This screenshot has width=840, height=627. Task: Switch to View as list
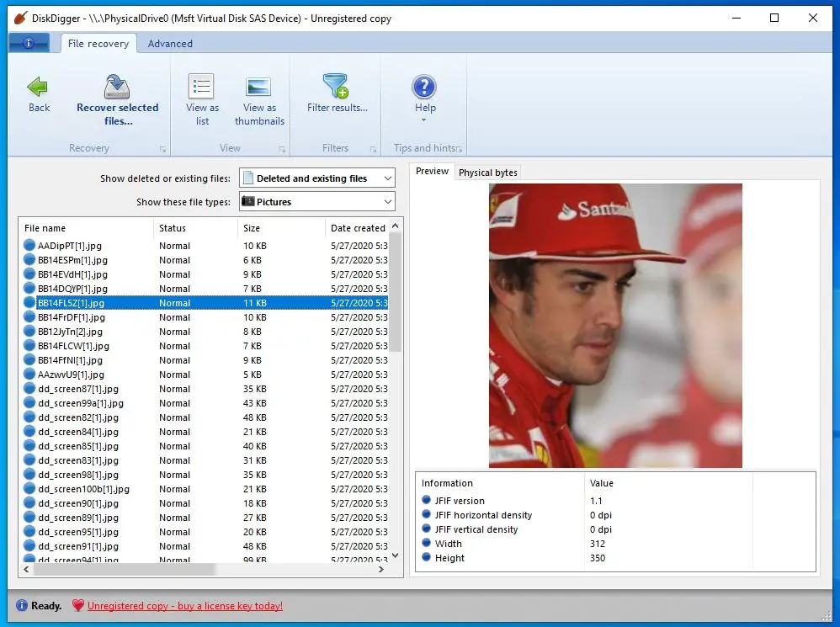click(x=202, y=87)
